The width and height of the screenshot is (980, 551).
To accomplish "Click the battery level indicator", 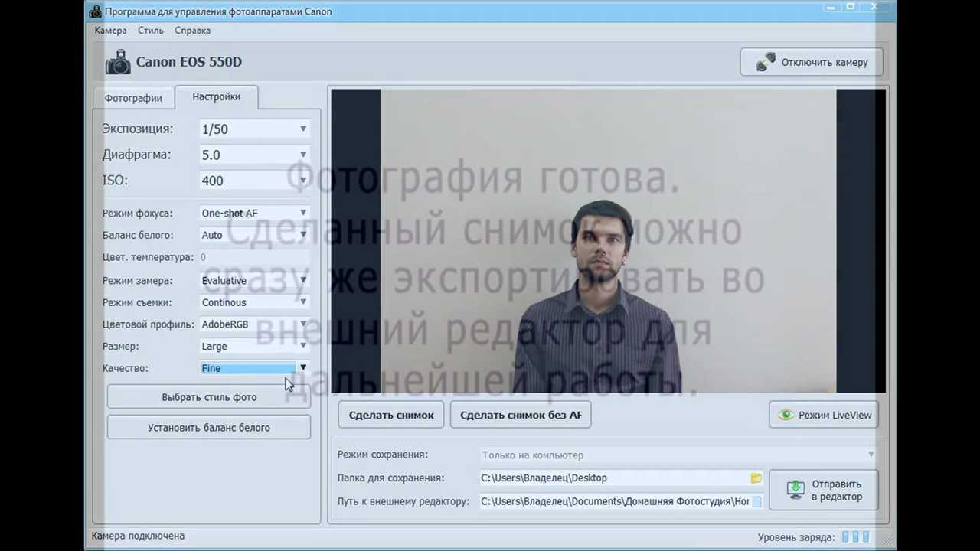I will tap(856, 537).
